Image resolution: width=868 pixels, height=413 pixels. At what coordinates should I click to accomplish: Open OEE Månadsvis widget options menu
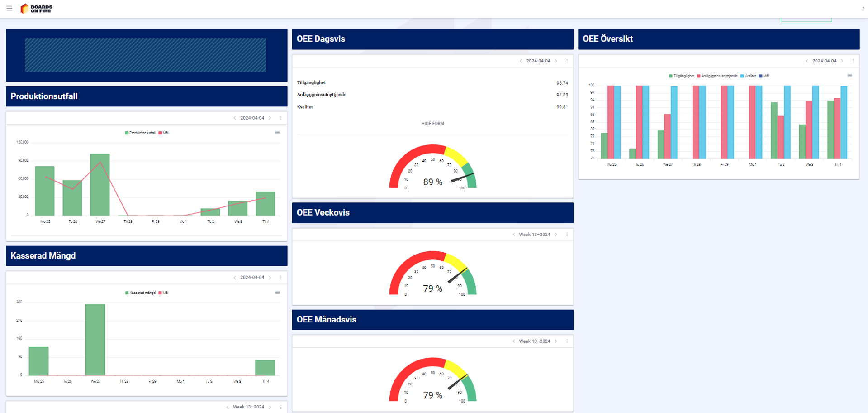(567, 341)
